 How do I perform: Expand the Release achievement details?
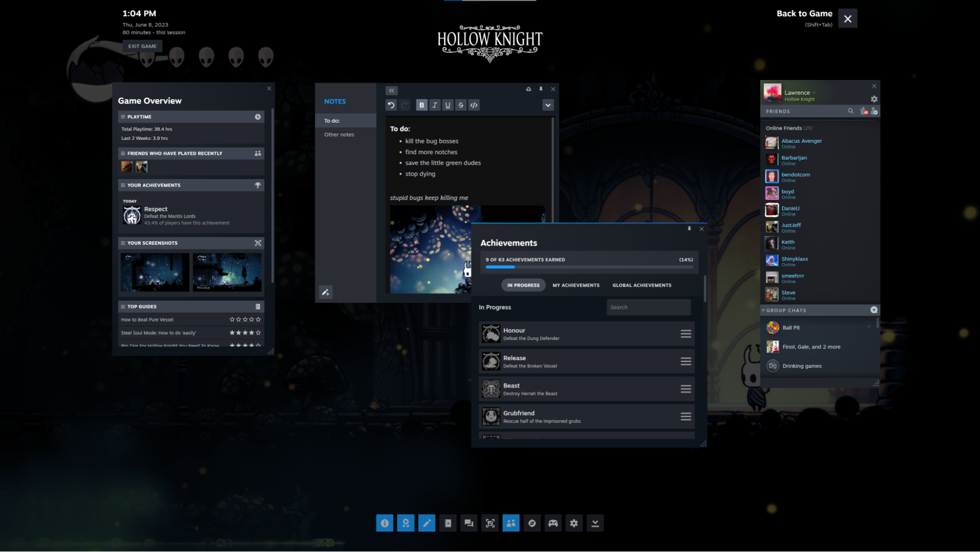(x=686, y=362)
